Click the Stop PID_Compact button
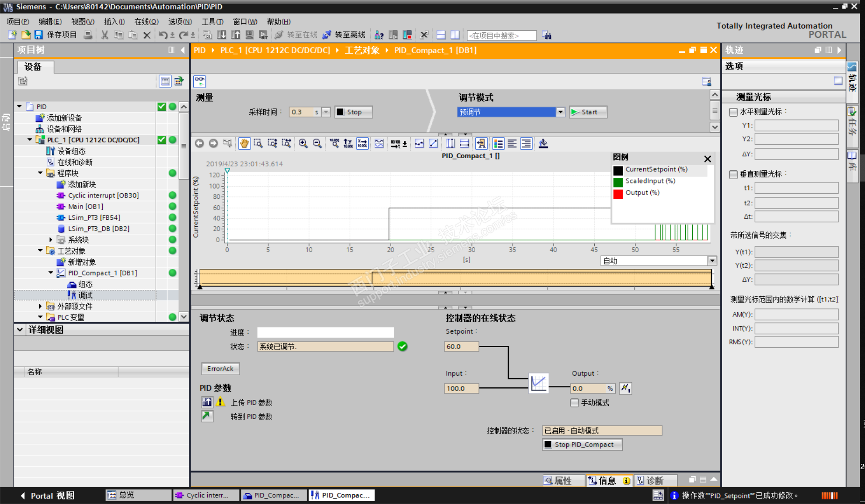 click(x=582, y=444)
